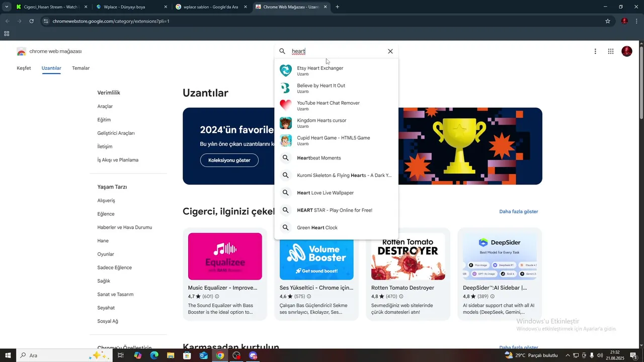Image resolution: width=644 pixels, height=362 pixels.
Task: Open Geliştirici Araçları category
Action: tap(116, 133)
